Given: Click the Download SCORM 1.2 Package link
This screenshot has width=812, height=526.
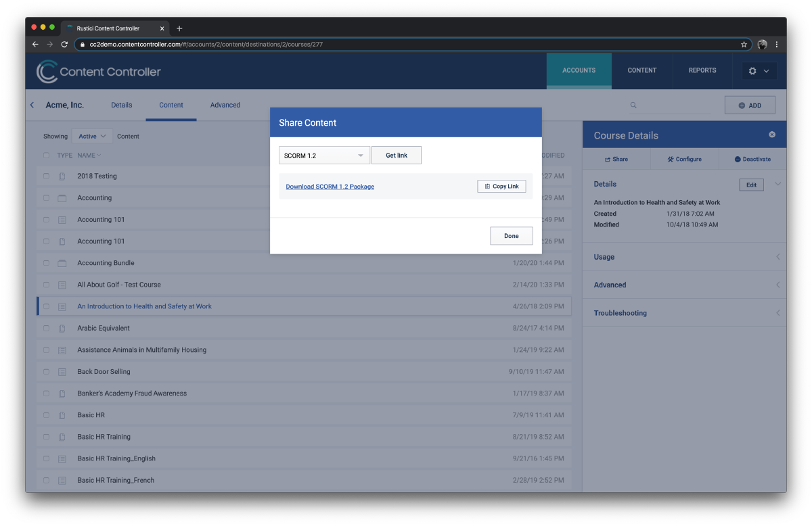Looking at the screenshot, I should 330,187.
